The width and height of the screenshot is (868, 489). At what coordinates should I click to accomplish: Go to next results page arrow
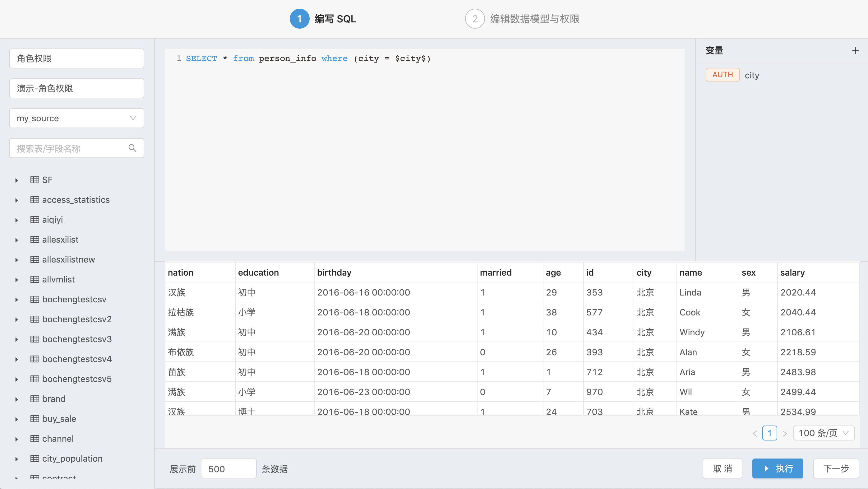click(785, 433)
